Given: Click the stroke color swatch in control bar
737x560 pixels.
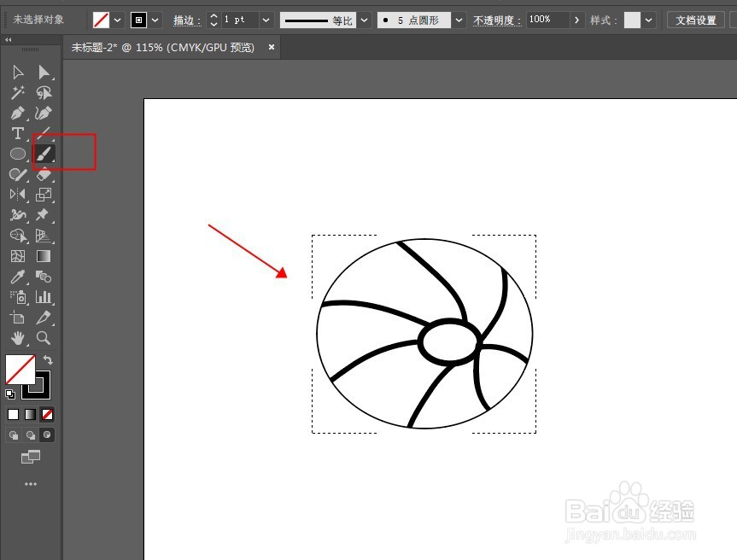Looking at the screenshot, I should [138, 20].
